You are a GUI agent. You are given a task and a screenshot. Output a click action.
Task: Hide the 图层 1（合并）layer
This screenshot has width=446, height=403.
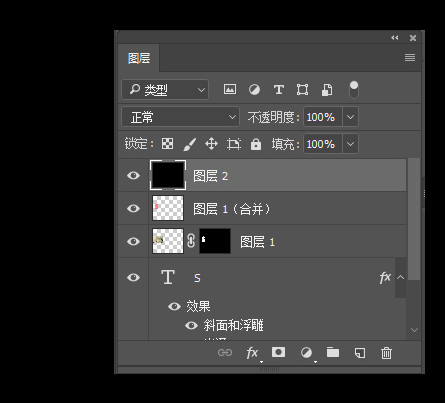(x=133, y=208)
